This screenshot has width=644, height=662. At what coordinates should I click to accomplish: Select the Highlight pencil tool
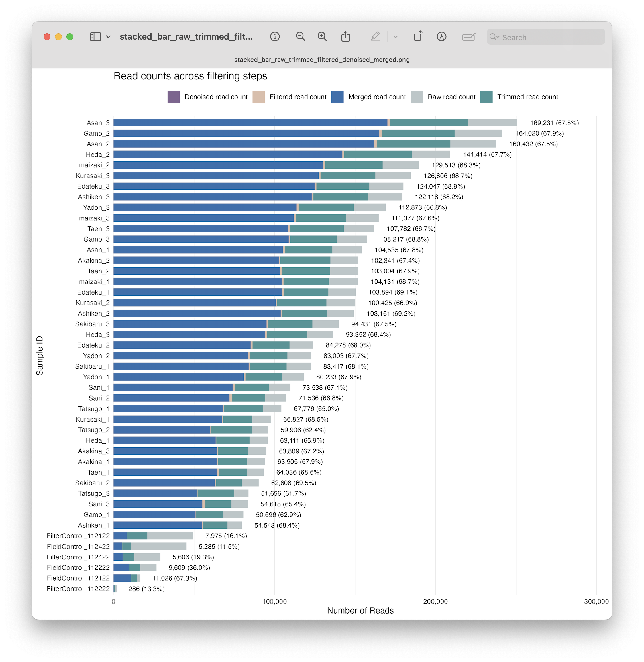[376, 36]
